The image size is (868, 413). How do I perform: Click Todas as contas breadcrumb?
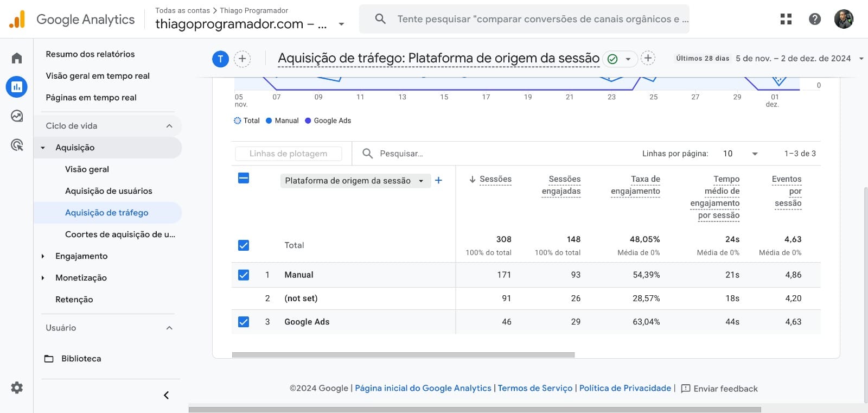point(182,10)
